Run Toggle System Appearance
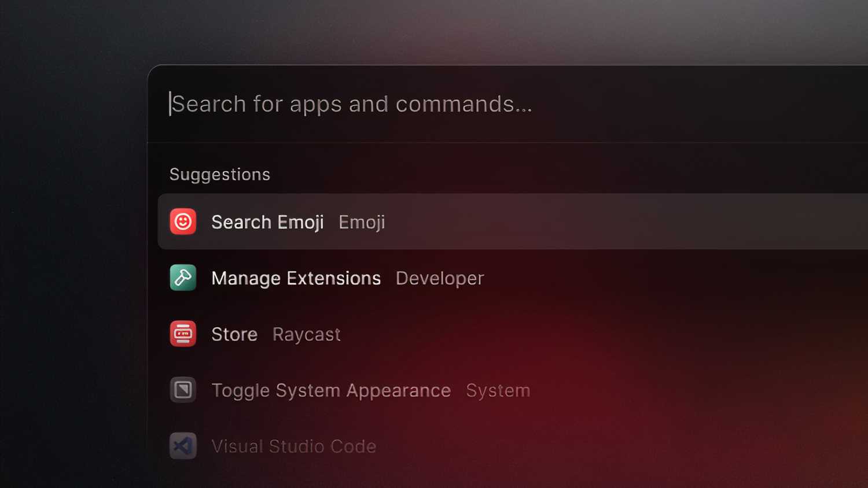Viewport: 868px width, 488px height. point(331,390)
